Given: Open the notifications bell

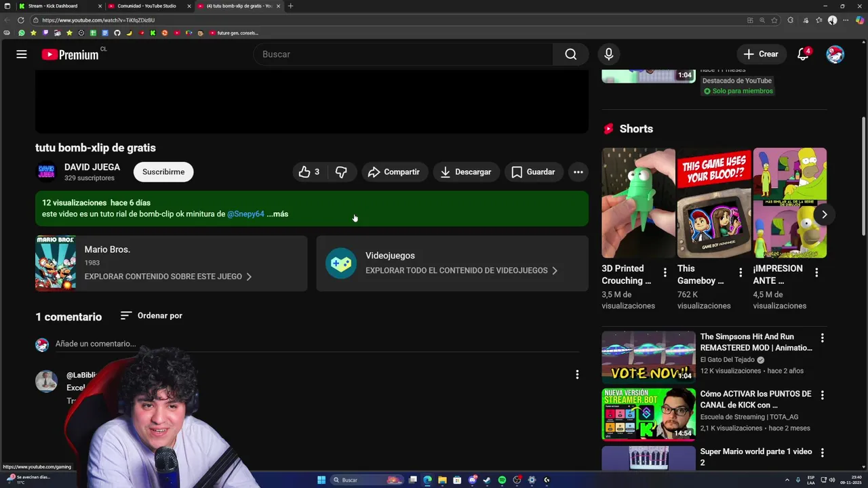Looking at the screenshot, I should click(x=803, y=54).
